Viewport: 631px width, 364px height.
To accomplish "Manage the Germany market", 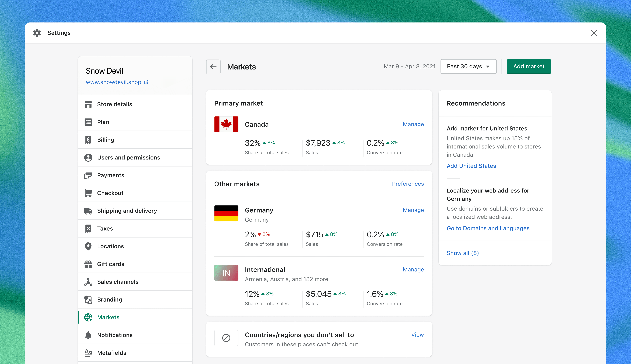I will (x=413, y=210).
